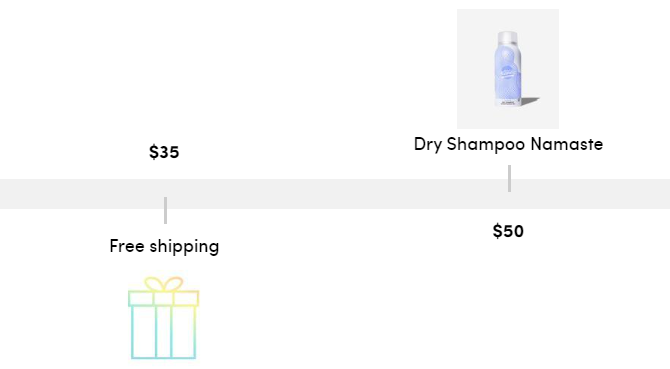The width and height of the screenshot is (670, 369).
Task: Click the lower body of the gift box
Action: tap(164, 332)
